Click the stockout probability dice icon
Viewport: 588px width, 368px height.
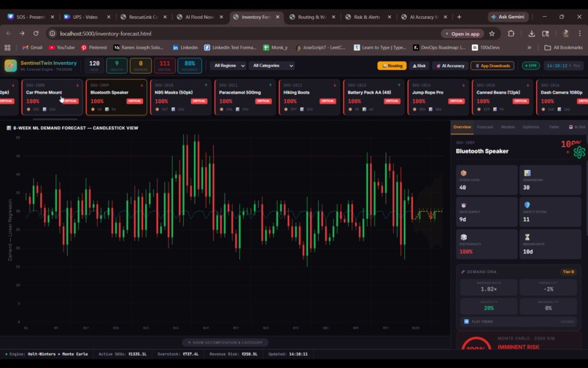(463, 237)
